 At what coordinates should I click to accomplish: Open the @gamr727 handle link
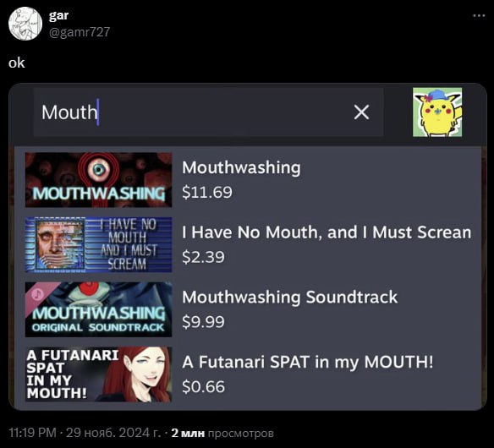pos(80,32)
